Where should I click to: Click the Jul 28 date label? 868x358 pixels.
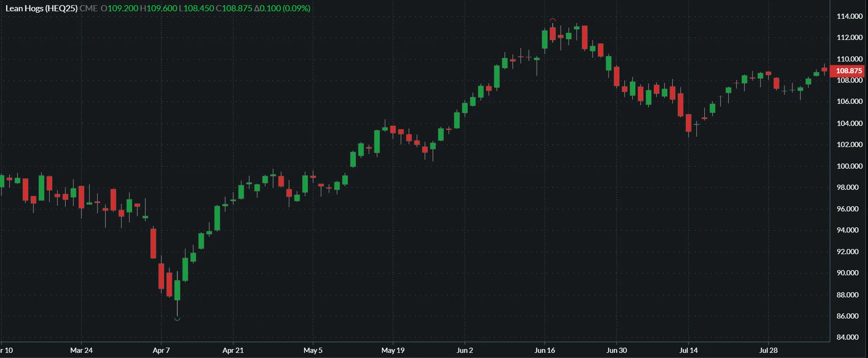[769, 350]
